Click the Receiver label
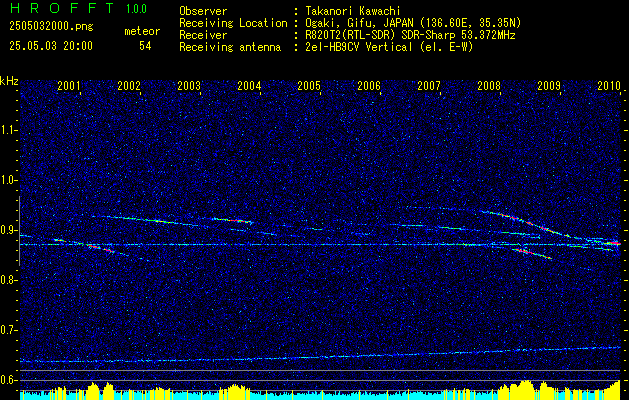This screenshot has height=400, width=629. (x=203, y=35)
